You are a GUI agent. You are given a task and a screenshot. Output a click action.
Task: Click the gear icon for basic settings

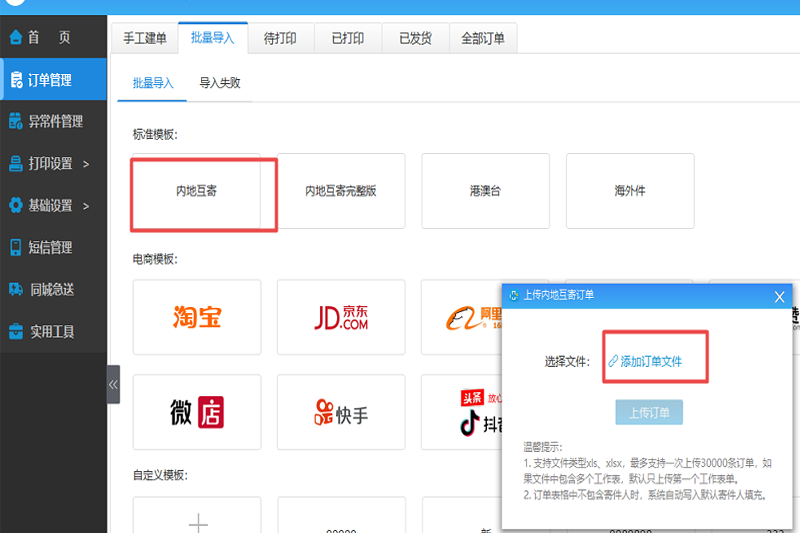point(16,205)
